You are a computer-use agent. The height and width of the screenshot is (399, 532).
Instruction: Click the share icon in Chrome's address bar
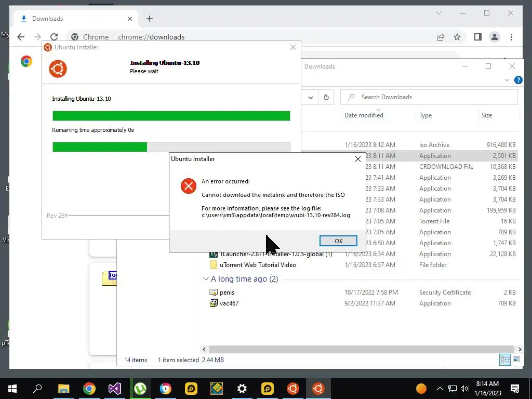[x=441, y=37]
